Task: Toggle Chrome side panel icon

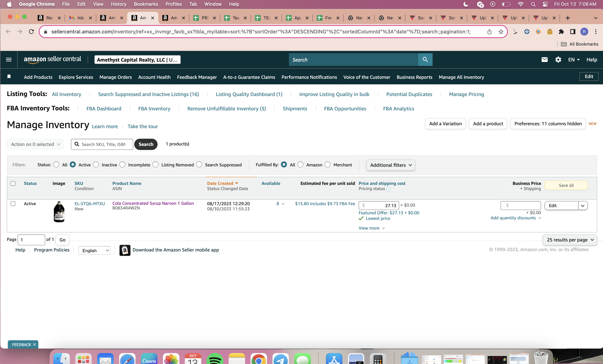Action: coord(573,32)
